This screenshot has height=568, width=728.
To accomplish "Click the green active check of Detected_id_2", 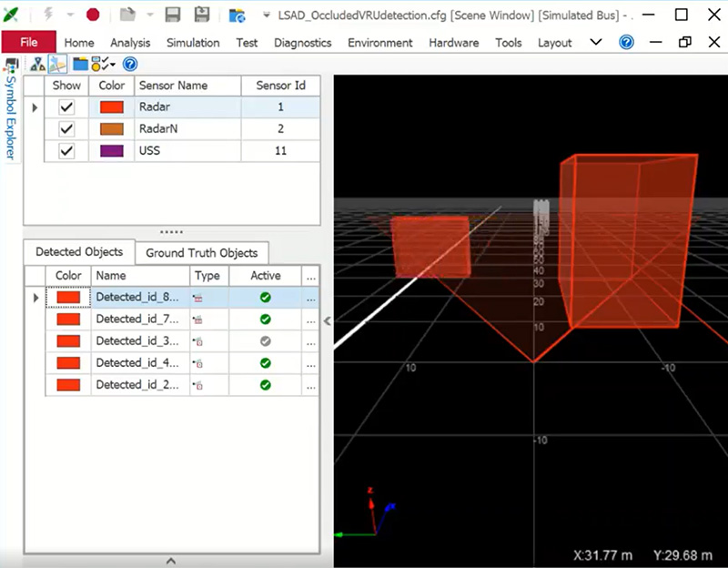I will point(266,384).
